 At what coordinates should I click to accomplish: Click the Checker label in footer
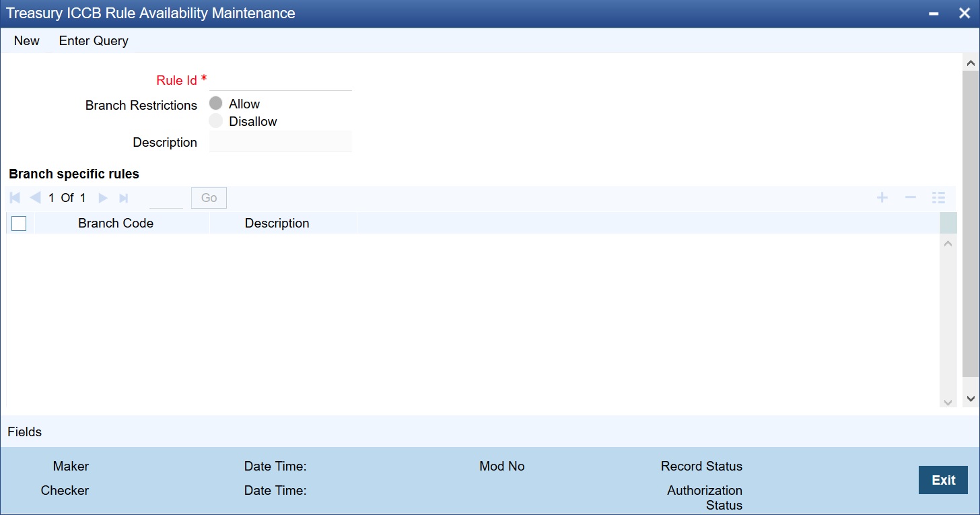tap(65, 491)
